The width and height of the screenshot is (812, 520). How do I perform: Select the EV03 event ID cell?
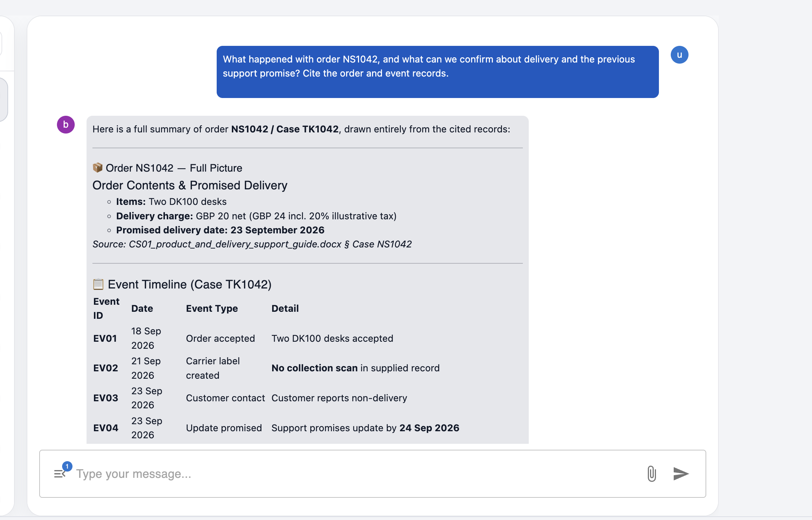pyautogui.click(x=106, y=398)
